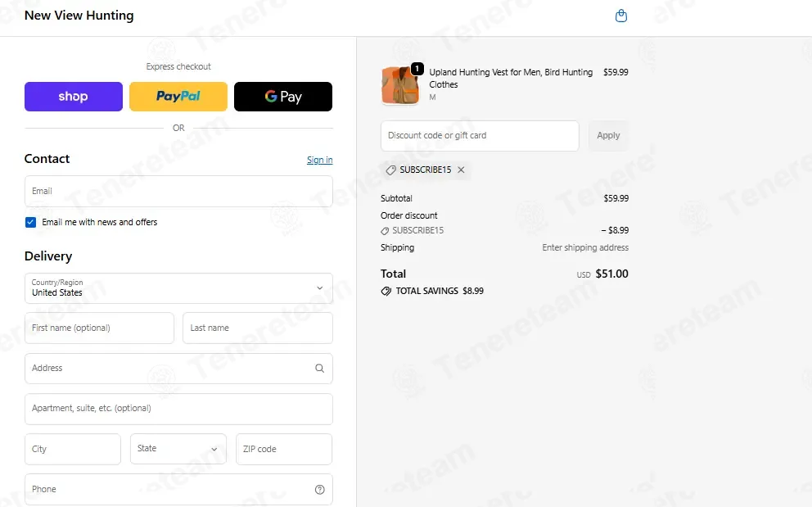Pay with Shop Pay express button
The image size is (812, 507).
(74, 97)
